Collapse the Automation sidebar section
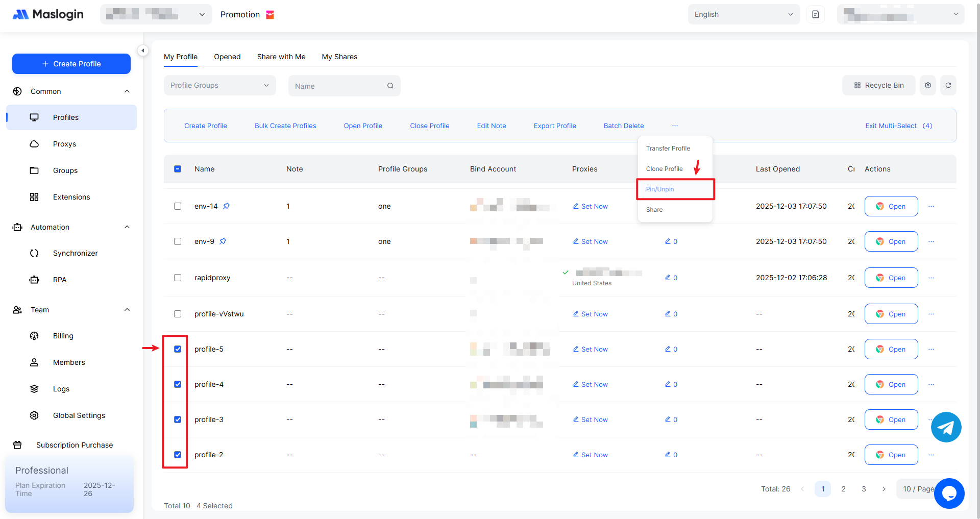This screenshot has width=980, height=519. 127,227
